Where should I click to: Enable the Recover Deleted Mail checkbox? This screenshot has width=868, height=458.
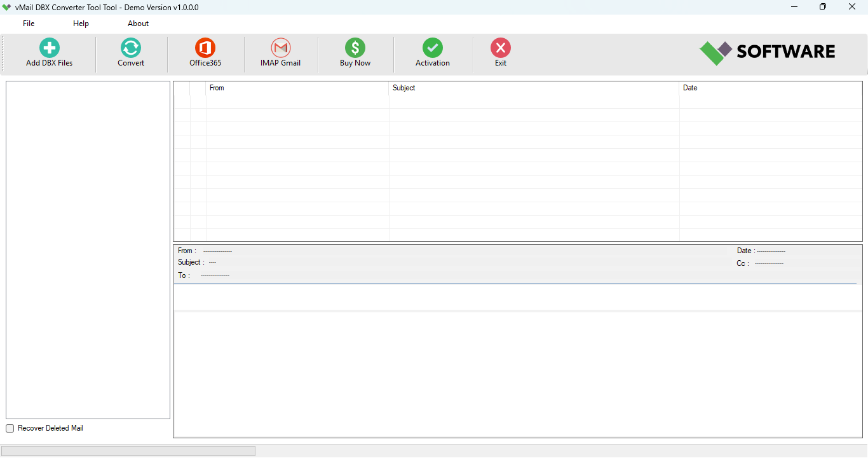(10, 429)
